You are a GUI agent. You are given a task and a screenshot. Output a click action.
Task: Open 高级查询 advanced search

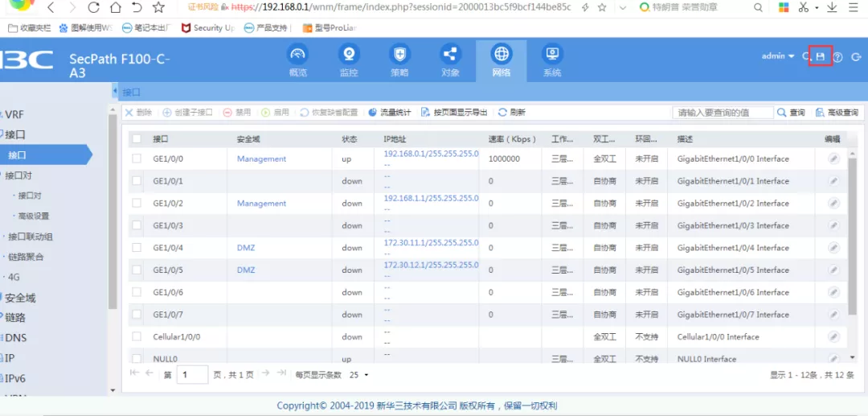point(837,113)
